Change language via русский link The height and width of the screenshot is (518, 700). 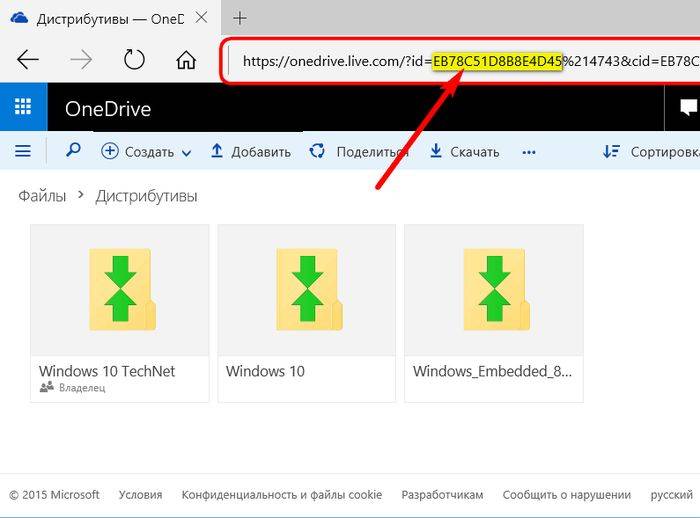pyautogui.click(x=671, y=495)
